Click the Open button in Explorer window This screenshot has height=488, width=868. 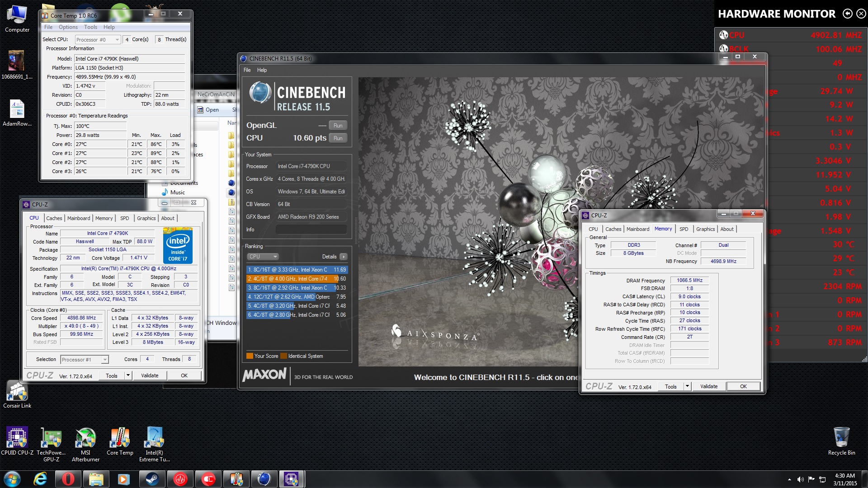(208, 110)
